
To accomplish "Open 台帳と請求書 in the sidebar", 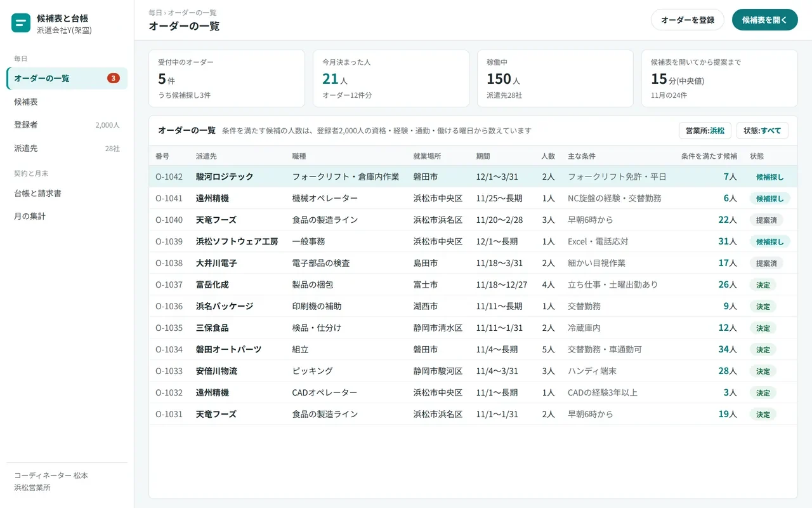I will click(x=67, y=193).
